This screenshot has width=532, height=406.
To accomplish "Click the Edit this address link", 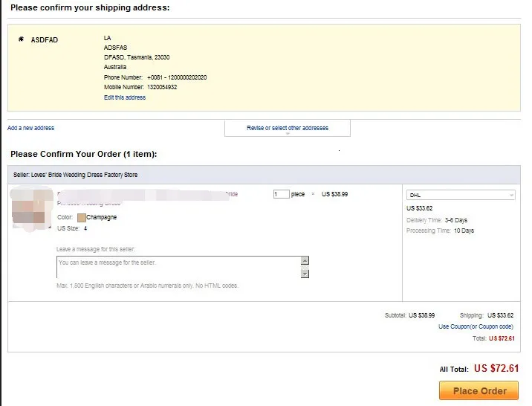I will tap(125, 97).
